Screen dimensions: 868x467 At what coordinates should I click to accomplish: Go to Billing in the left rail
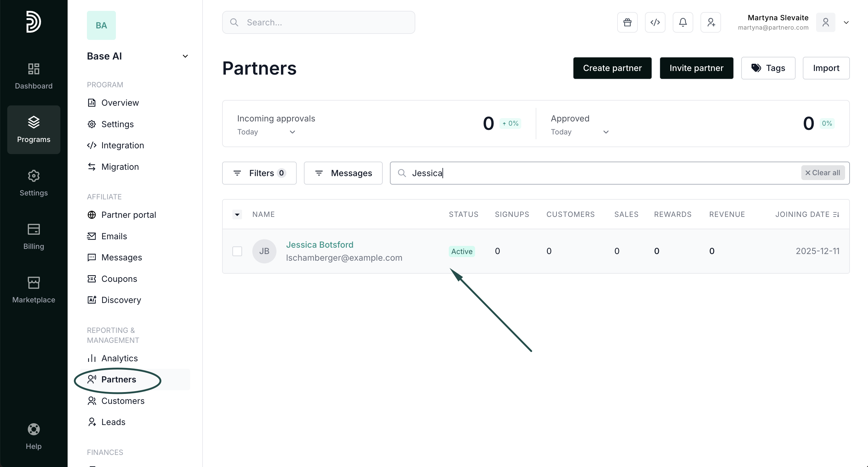click(34, 236)
